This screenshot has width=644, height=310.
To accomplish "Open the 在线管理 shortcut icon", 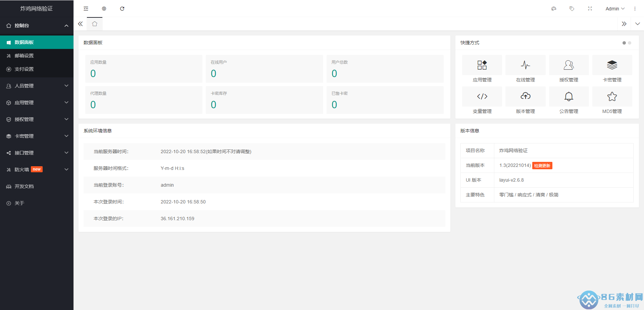I will pyautogui.click(x=525, y=65).
